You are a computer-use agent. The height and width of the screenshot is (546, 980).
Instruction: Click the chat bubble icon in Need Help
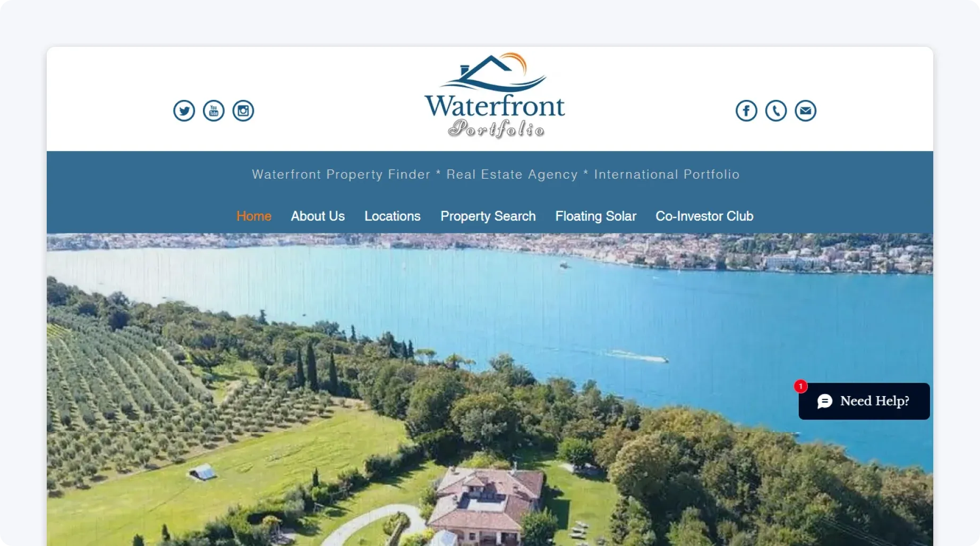pos(825,401)
